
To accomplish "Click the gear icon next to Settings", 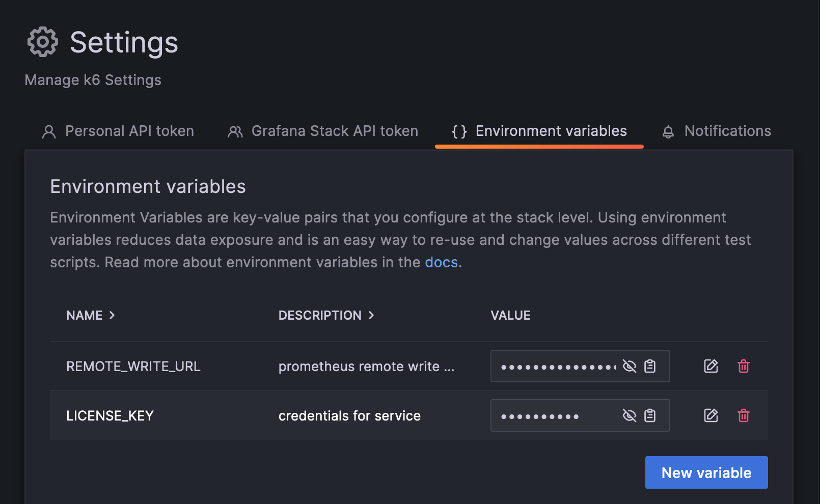I will pyautogui.click(x=42, y=42).
